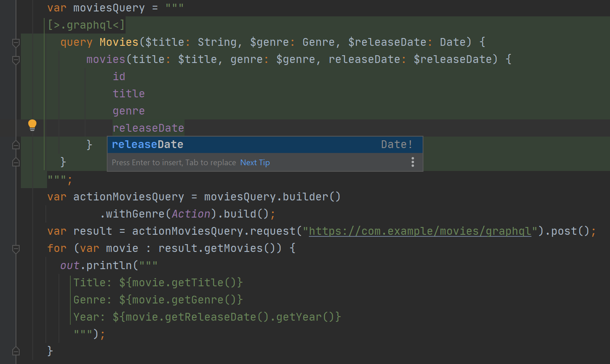
Task: Click fold-end marker closing the movies selection block
Action: tap(16, 145)
